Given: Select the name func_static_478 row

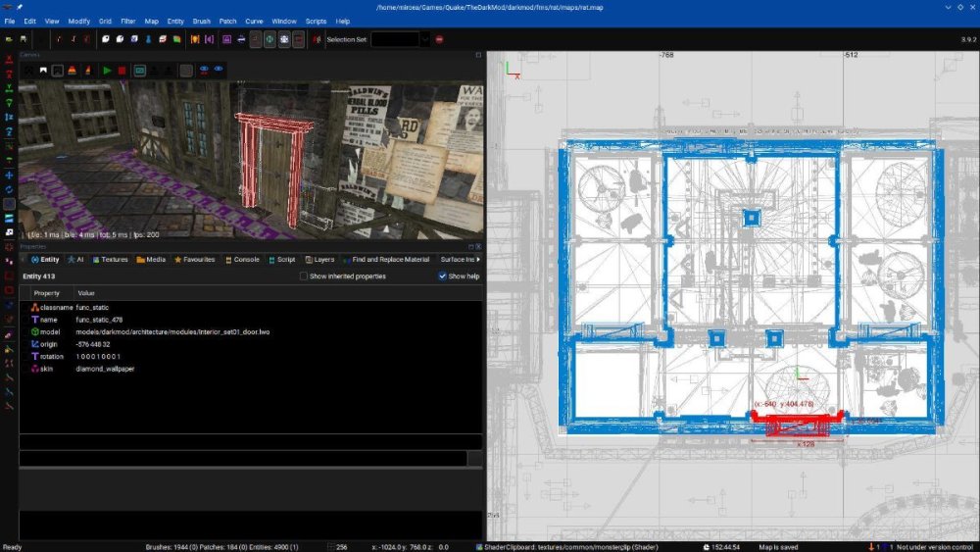Looking at the screenshot, I should [251, 320].
